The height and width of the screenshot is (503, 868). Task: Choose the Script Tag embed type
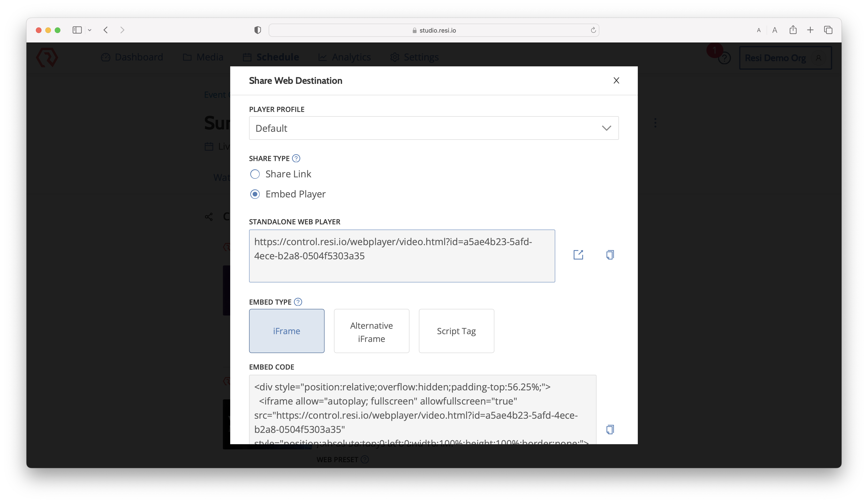[456, 331]
